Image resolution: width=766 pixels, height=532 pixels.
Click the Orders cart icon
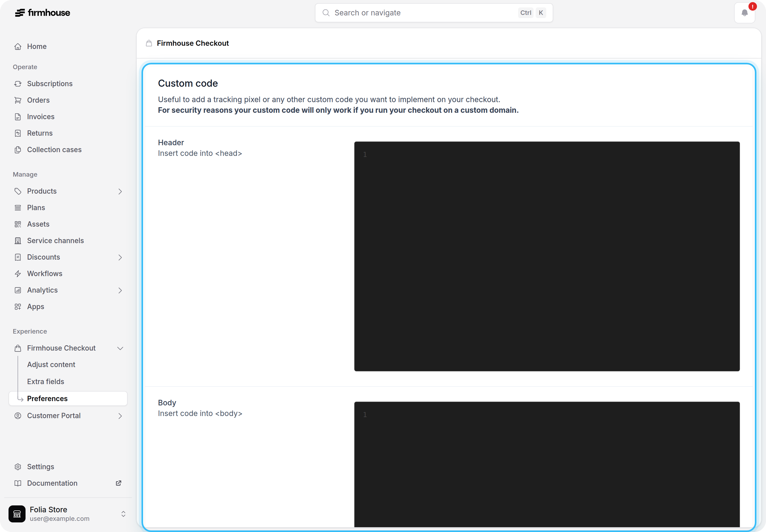tap(18, 100)
